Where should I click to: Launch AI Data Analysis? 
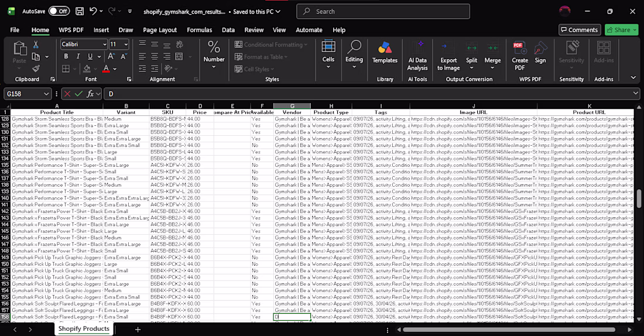[417, 56]
